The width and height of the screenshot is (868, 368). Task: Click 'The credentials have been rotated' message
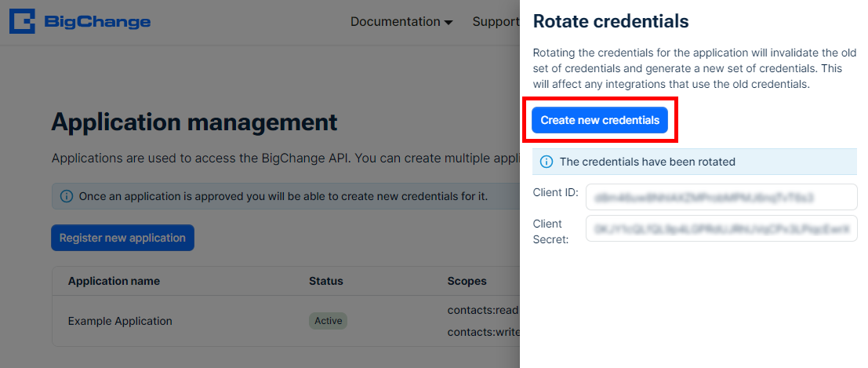[648, 162]
